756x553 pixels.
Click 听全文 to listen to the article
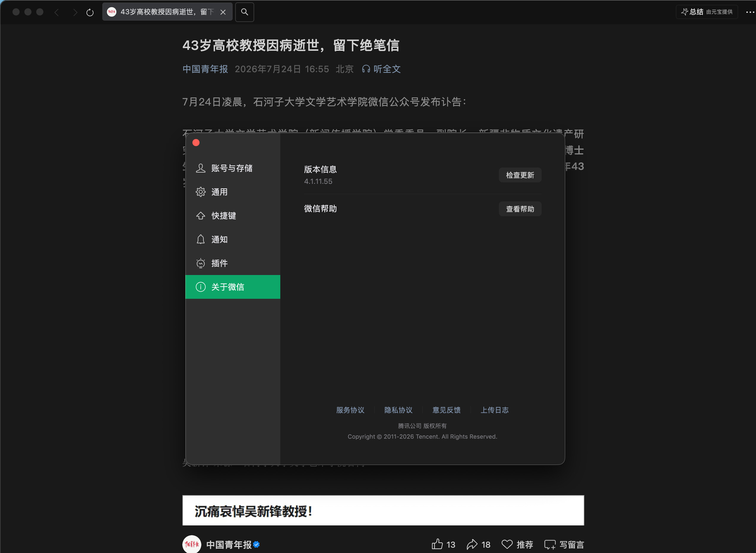(x=381, y=69)
